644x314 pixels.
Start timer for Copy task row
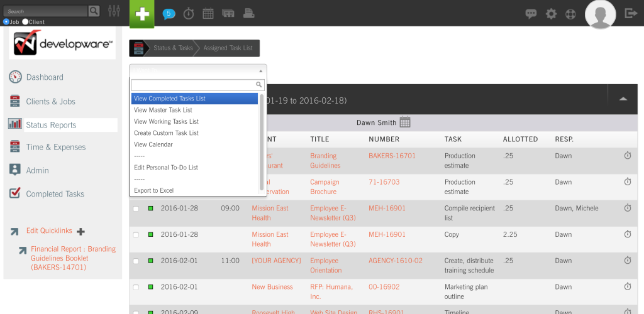(628, 234)
